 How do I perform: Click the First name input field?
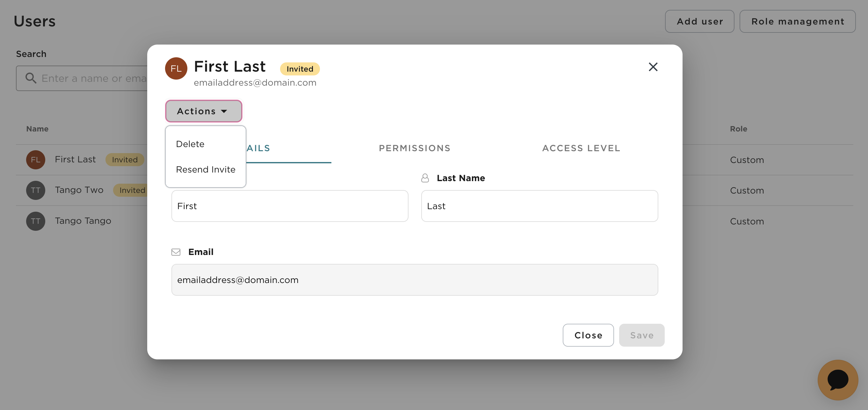tap(289, 206)
